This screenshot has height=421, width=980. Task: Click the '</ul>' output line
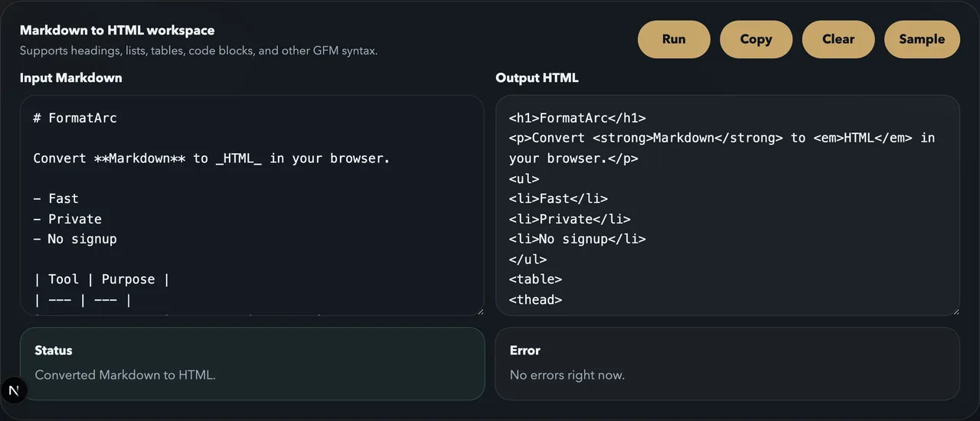click(x=528, y=259)
